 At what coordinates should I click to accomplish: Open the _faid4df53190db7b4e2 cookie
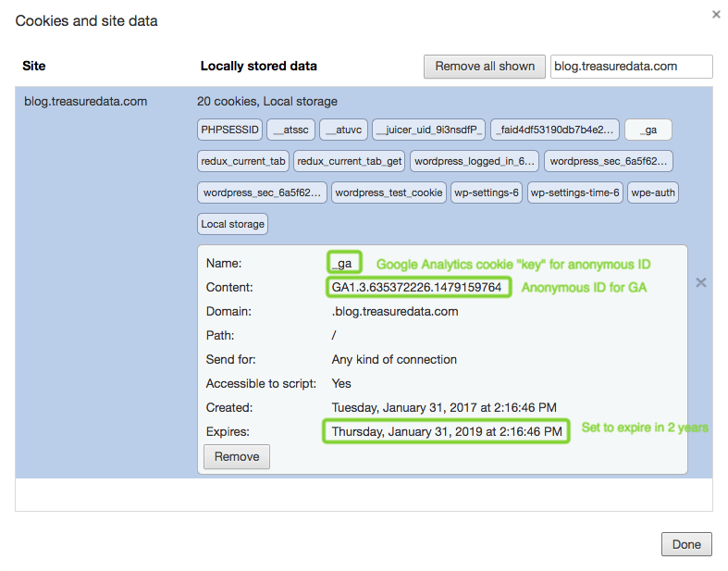(x=555, y=130)
